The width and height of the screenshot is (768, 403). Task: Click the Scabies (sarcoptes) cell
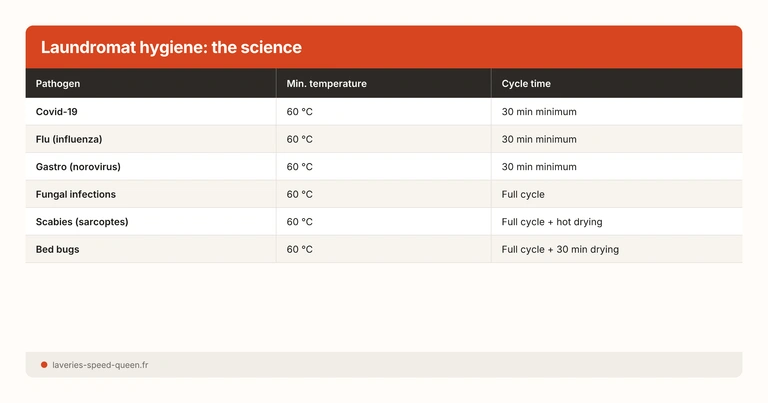(82, 222)
